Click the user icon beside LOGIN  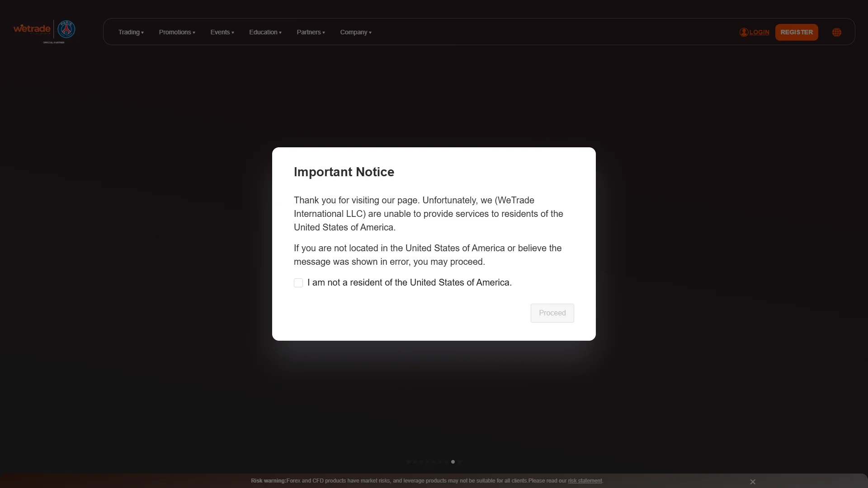pos(744,32)
